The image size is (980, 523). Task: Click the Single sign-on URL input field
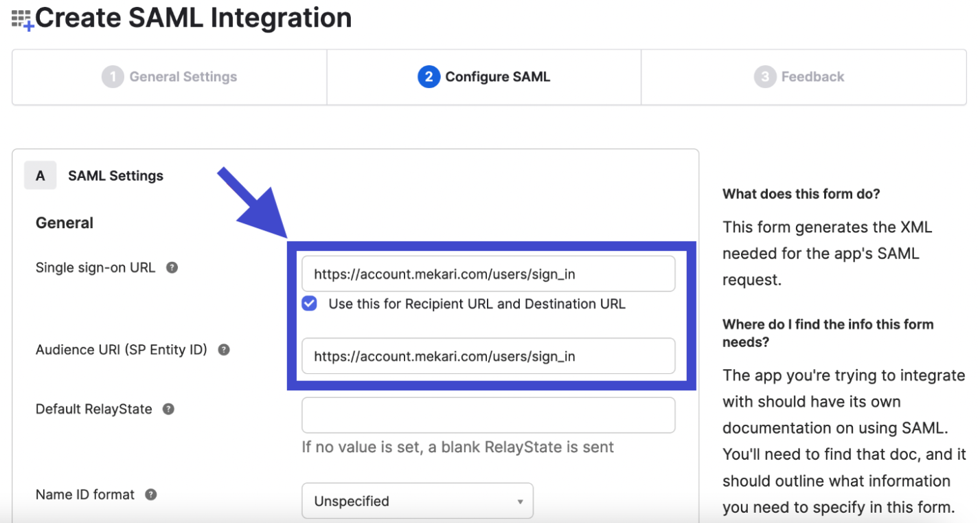click(488, 274)
